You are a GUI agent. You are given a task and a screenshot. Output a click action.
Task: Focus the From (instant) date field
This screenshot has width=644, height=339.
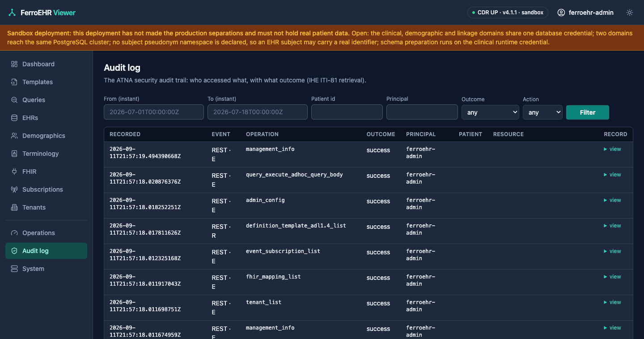point(154,112)
